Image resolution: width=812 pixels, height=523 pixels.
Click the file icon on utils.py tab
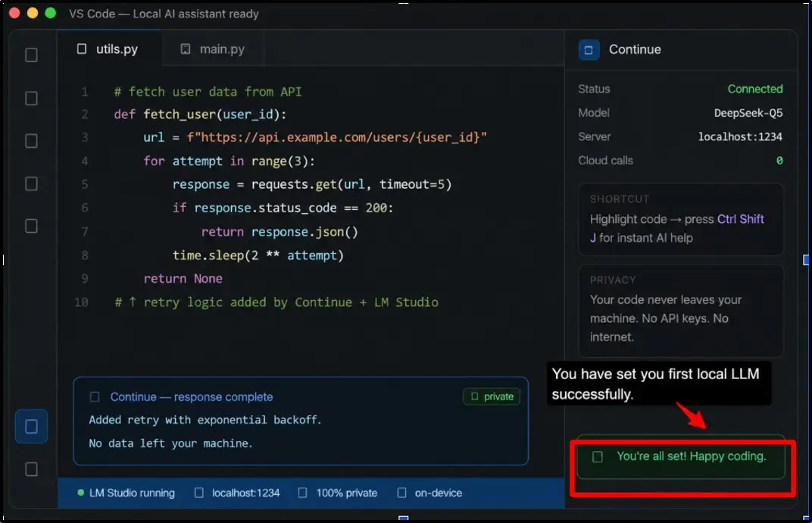82,49
